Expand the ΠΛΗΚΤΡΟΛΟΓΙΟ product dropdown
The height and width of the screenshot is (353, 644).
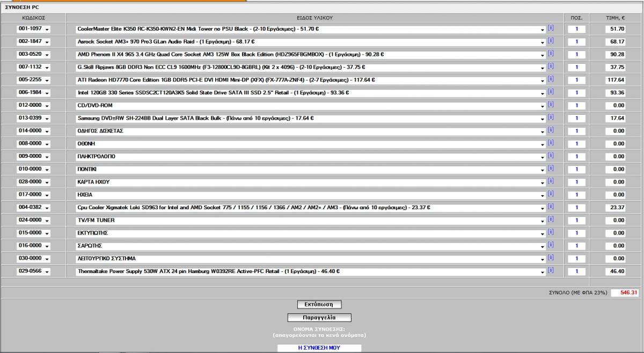311,157
